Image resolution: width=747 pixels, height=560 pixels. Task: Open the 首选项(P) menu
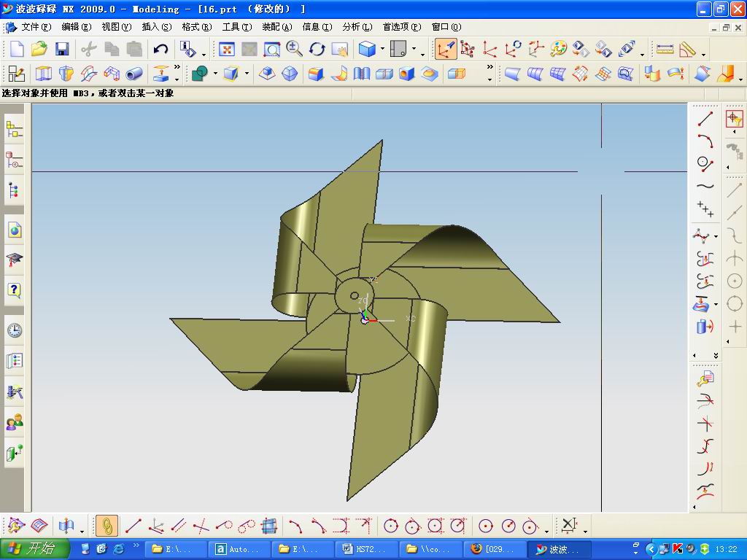(402, 27)
